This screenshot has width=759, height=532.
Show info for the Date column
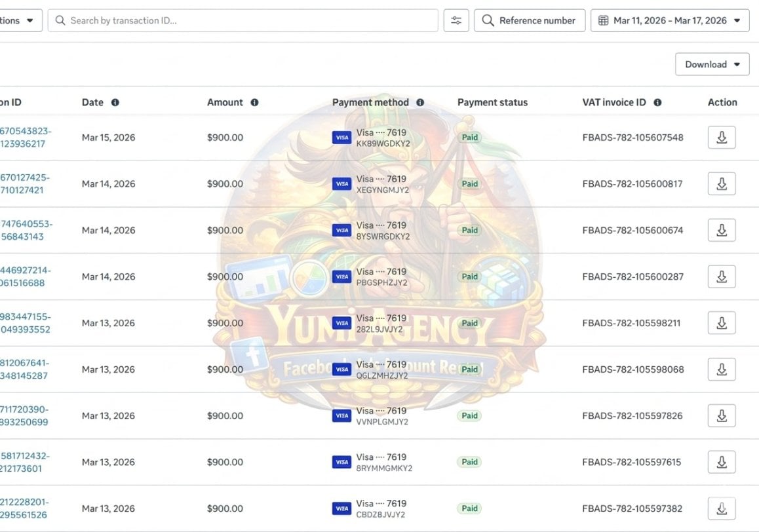pyautogui.click(x=115, y=103)
